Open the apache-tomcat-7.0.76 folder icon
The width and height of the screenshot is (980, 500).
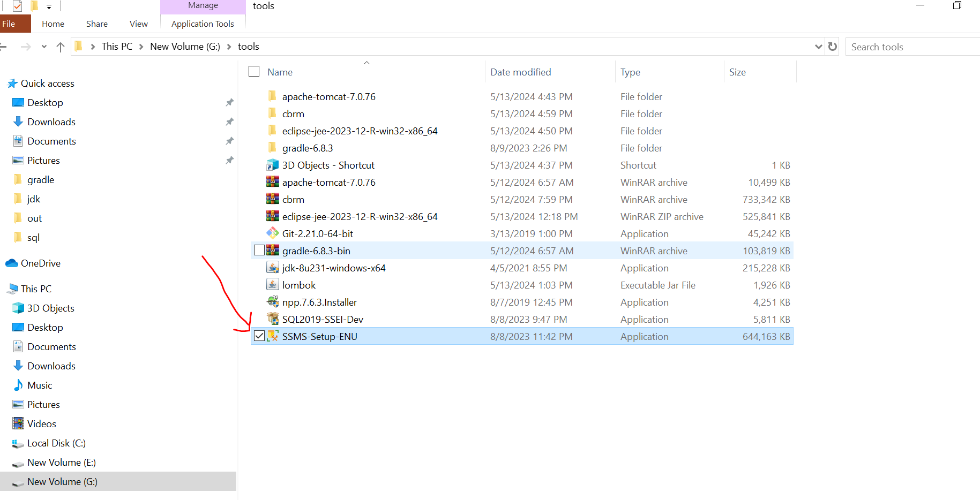point(272,96)
